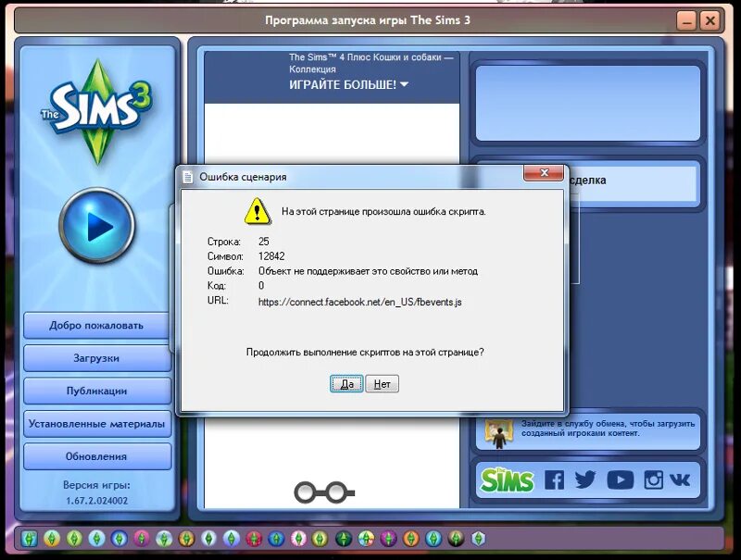Image resolution: width=741 pixels, height=560 pixels.
Task: Close the Sims 3 launcher window
Action: tap(710, 20)
